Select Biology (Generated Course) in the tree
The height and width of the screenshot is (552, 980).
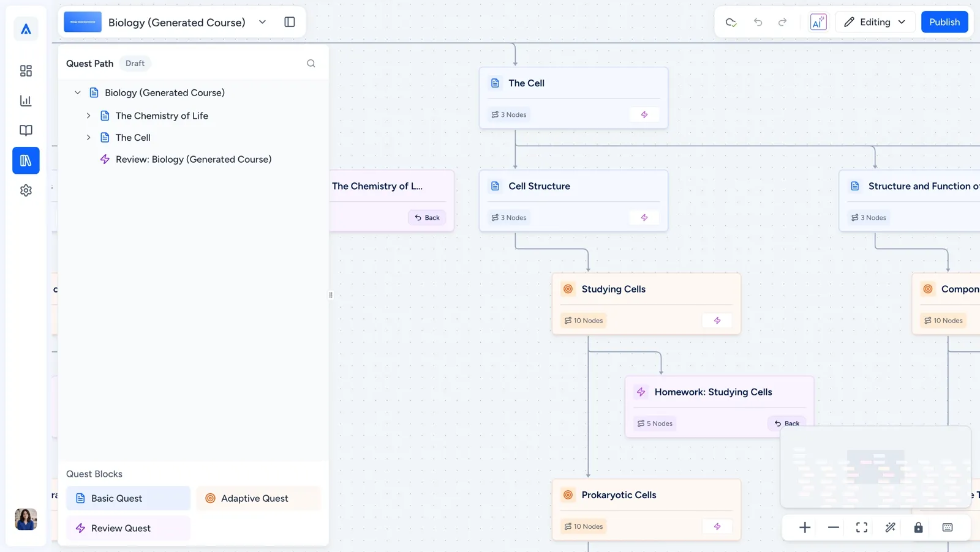click(x=165, y=92)
